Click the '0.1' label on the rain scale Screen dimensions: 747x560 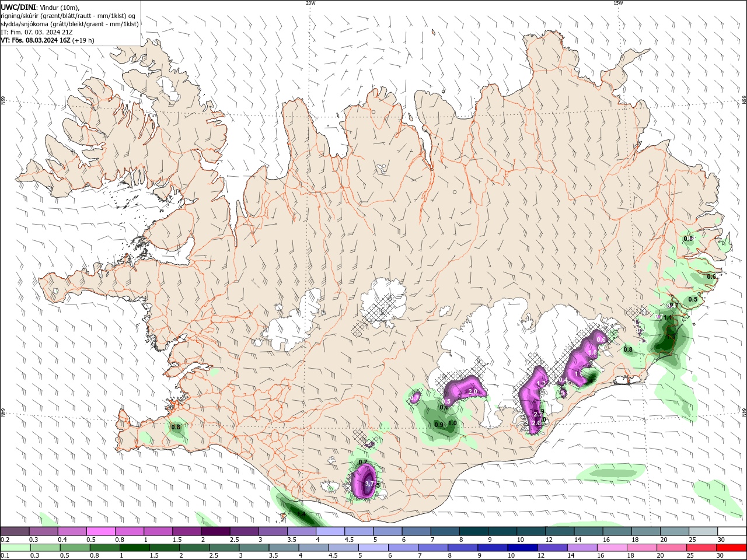click(5, 556)
